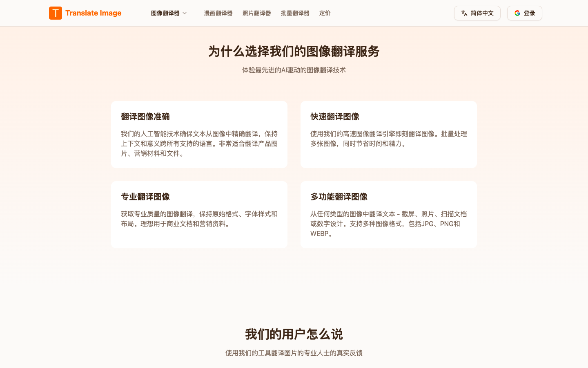Open the 简体中文 language selector
The width and height of the screenshot is (588, 368).
point(477,13)
